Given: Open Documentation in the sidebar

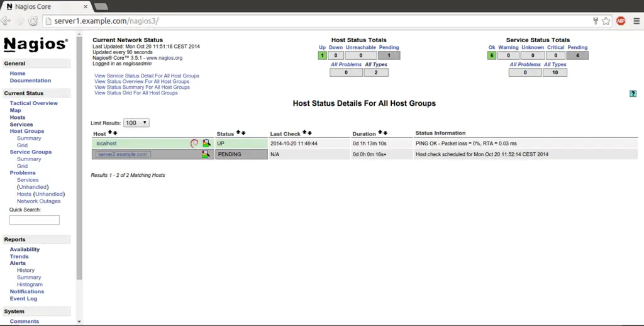Looking at the screenshot, I should click(30, 81).
